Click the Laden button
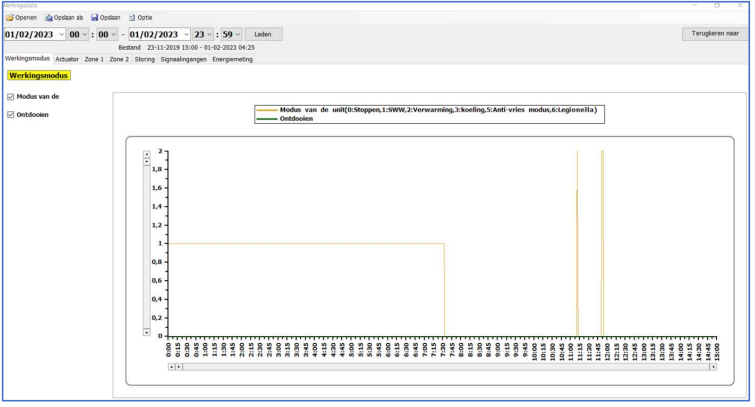The width and height of the screenshot is (755, 407). 263,34
